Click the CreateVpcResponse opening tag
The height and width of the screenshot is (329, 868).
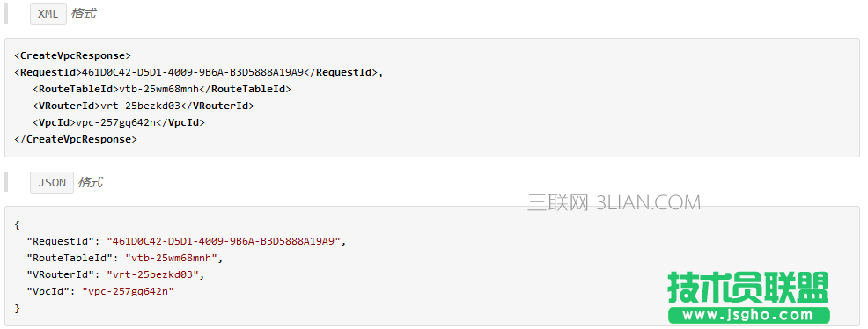(72, 55)
